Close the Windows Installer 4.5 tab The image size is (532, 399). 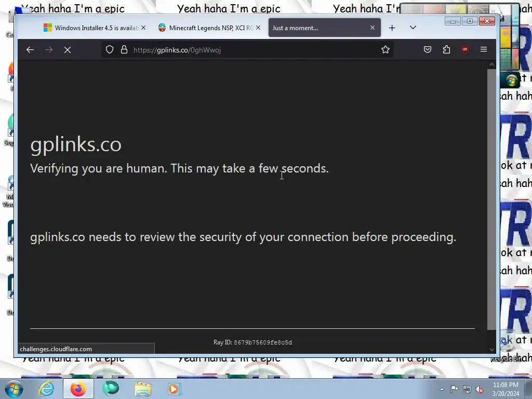143,28
